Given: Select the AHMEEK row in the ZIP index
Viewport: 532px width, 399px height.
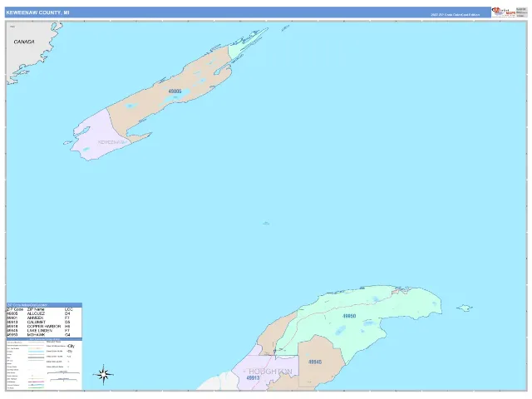Looking at the screenshot, I should [44, 318].
